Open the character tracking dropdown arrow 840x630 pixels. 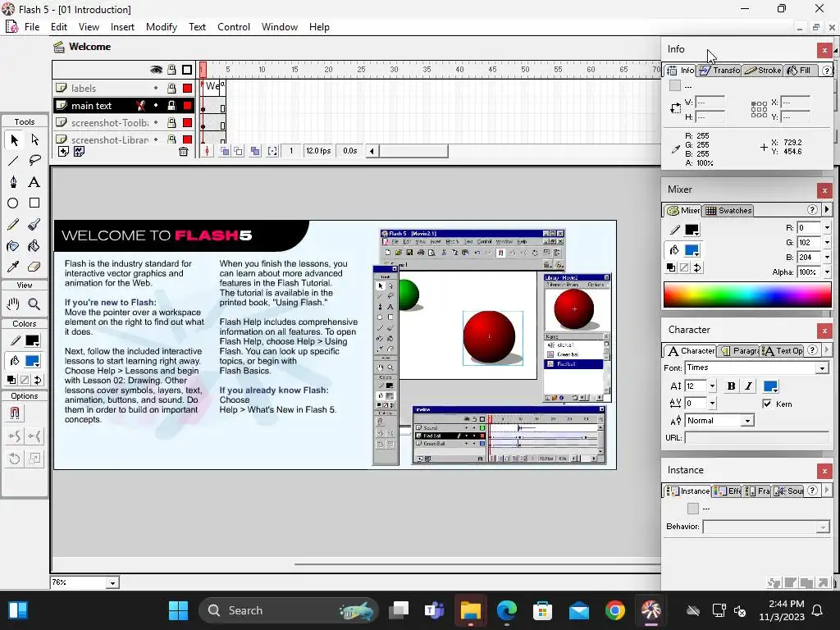click(712, 404)
